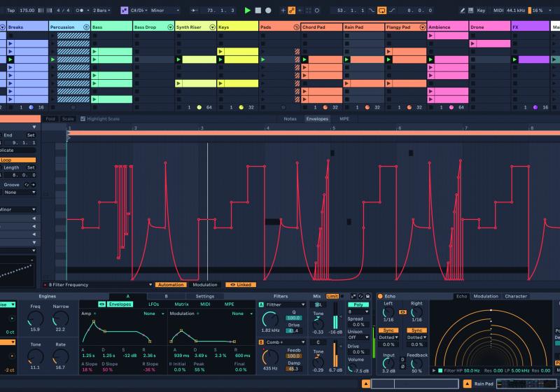
Task: Toggle the Linked envelope button
Action: click(x=241, y=285)
